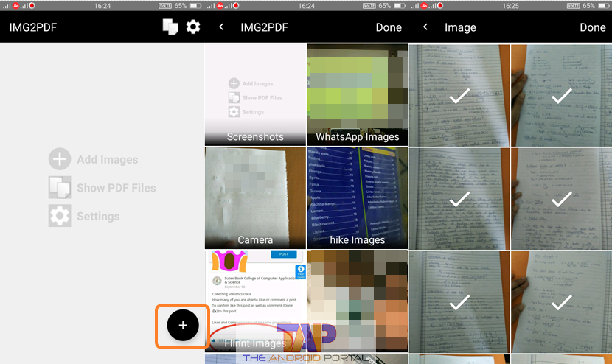Tap Add Images plus circle icon
612x364 pixels.
pos(60,158)
